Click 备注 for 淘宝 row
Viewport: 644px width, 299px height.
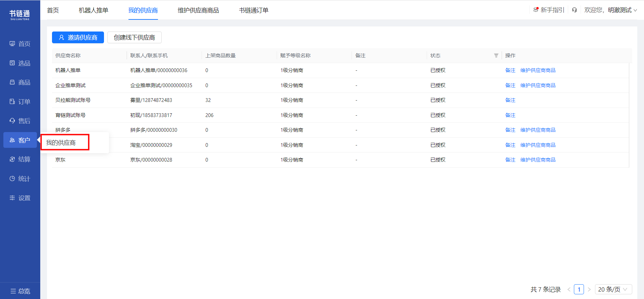click(510, 145)
